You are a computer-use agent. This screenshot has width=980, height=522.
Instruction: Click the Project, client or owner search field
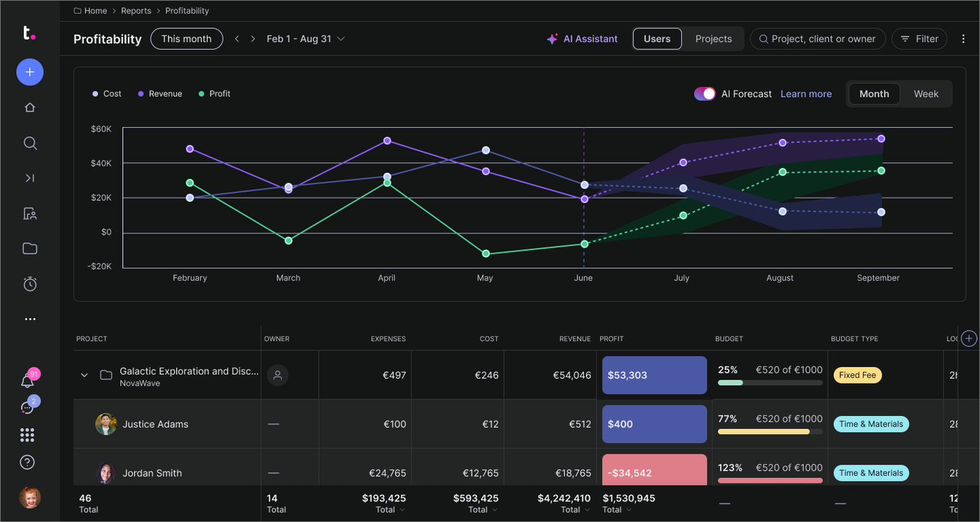(x=818, y=39)
